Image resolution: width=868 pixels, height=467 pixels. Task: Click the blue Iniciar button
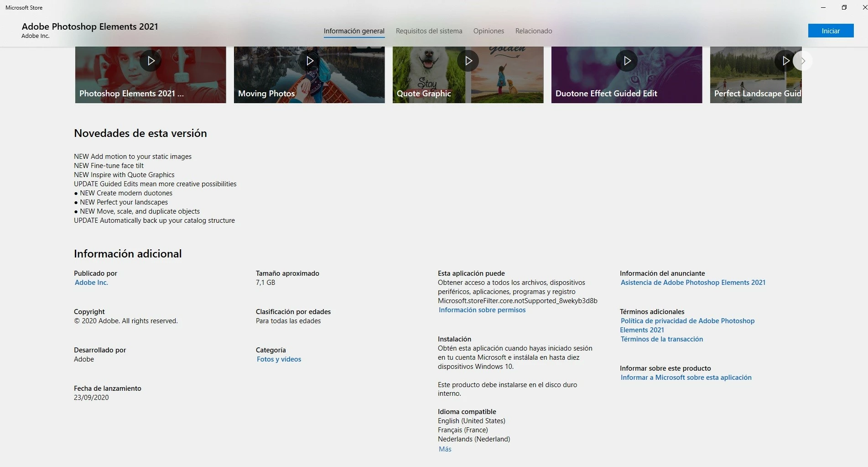[831, 31]
